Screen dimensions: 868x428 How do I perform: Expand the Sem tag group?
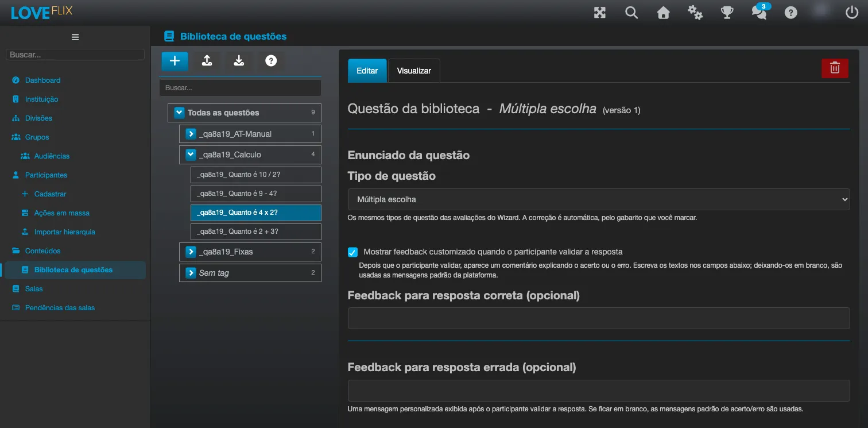coord(191,273)
